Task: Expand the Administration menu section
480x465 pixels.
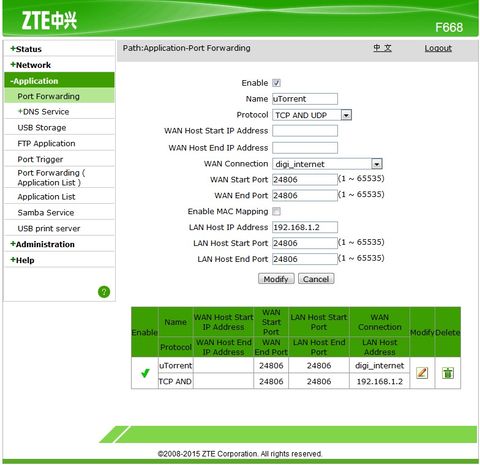Action: click(42, 244)
